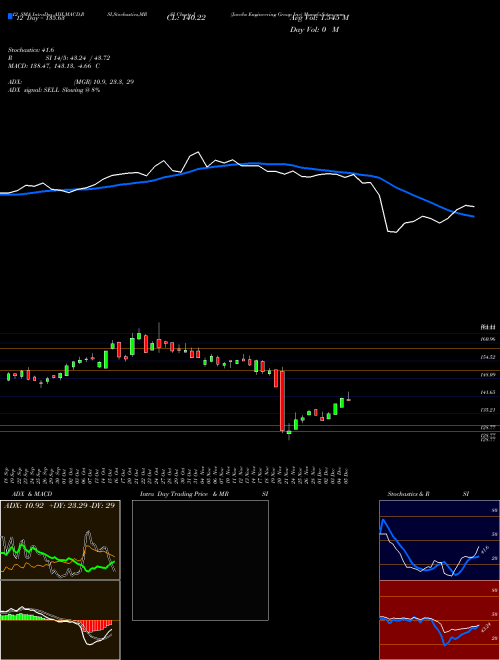Click the blue Stochastics indicator chart
Image resolution: width=500 pixels, height=660 pixels.
(x=439, y=540)
